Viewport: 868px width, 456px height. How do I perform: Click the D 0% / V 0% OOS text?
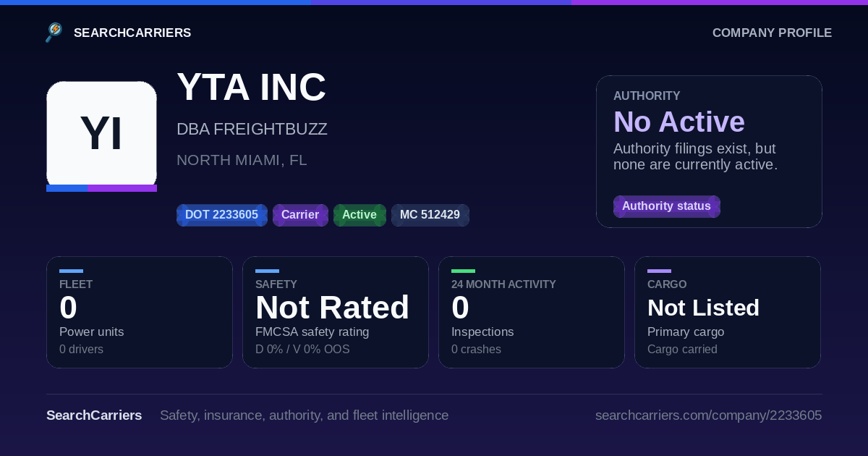[302, 349]
